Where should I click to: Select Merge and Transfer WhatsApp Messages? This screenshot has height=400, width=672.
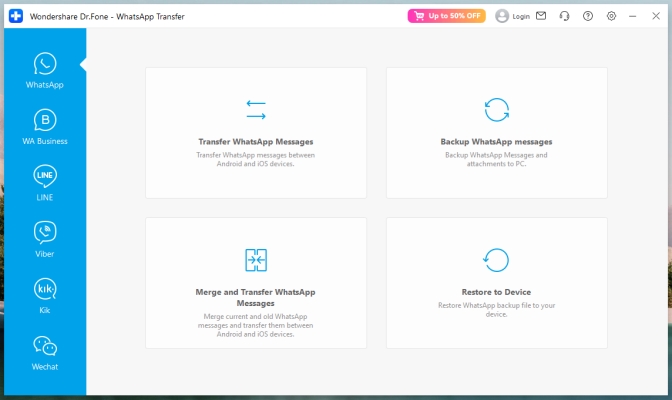coord(256,283)
